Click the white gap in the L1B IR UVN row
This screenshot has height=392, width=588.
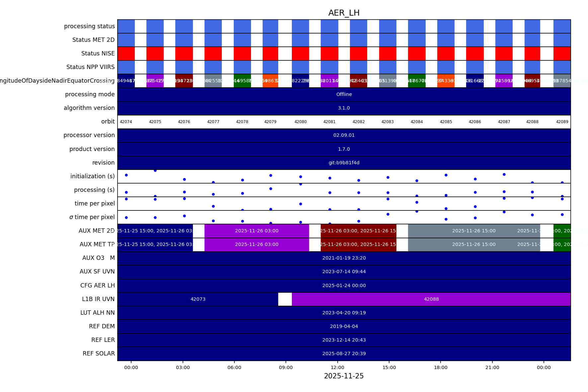click(x=285, y=299)
